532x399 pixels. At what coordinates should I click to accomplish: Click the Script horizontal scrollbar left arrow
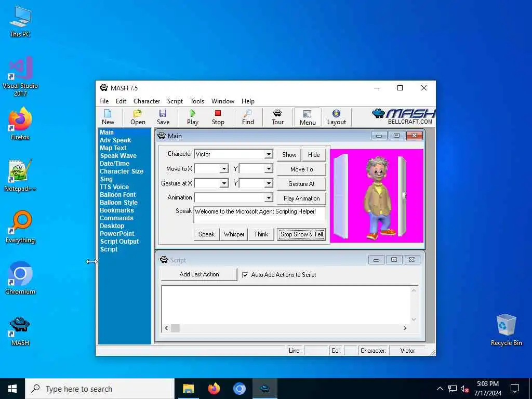[166, 328]
